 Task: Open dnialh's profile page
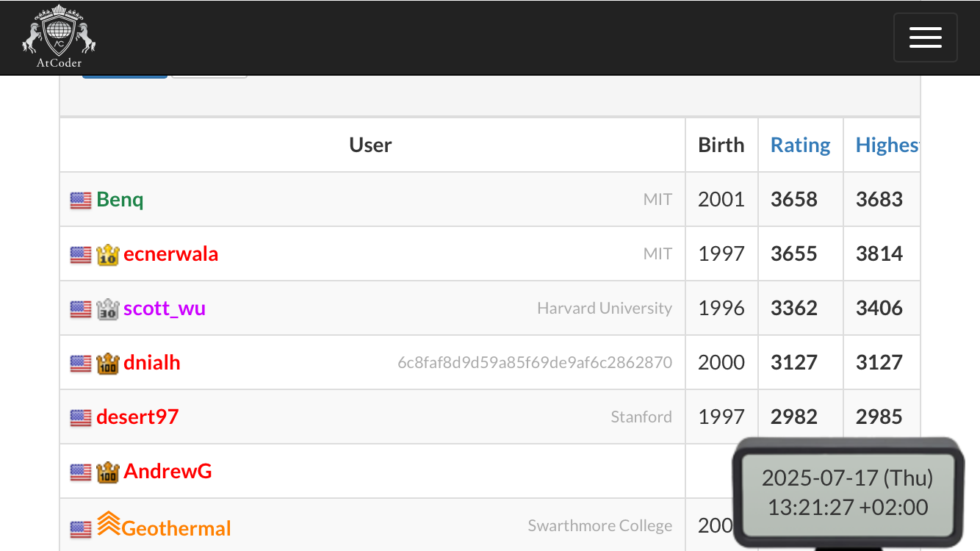click(152, 362)
